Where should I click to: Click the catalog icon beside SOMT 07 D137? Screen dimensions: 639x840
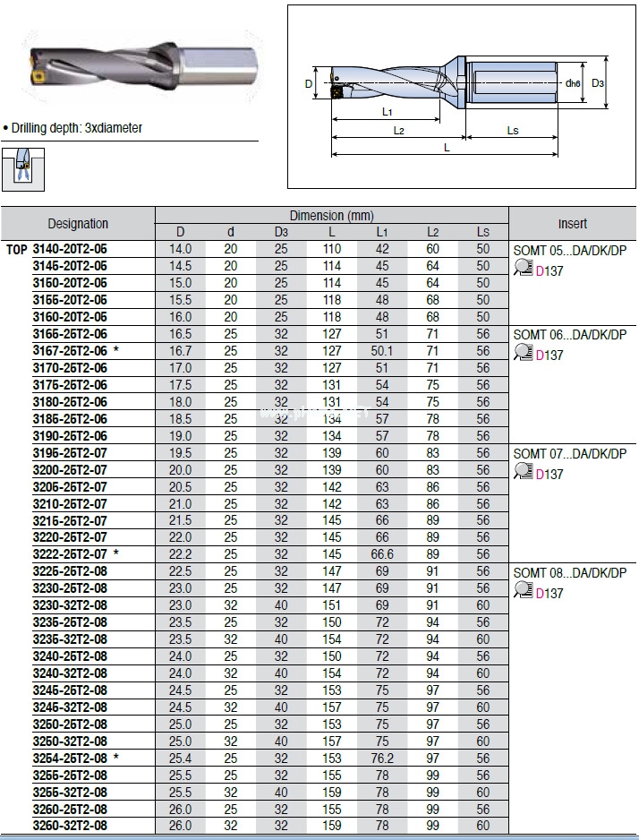[x=523, y=472]
